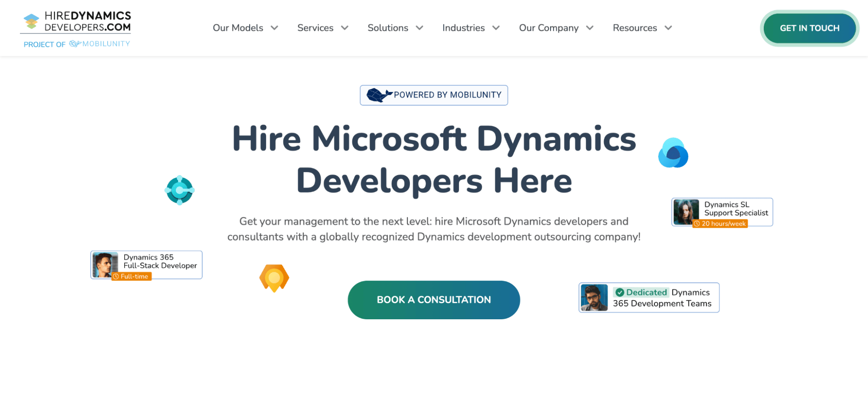This screenshot has width=868, height=394.
Task: Click the Full-time orange tag
Action: 132,276
